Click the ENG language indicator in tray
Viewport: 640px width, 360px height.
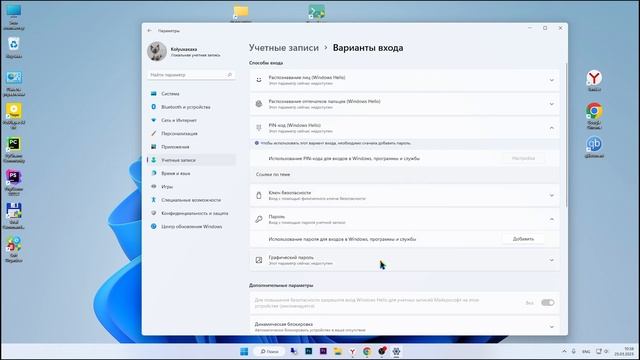pyautogui.click(x=586, y=351)
